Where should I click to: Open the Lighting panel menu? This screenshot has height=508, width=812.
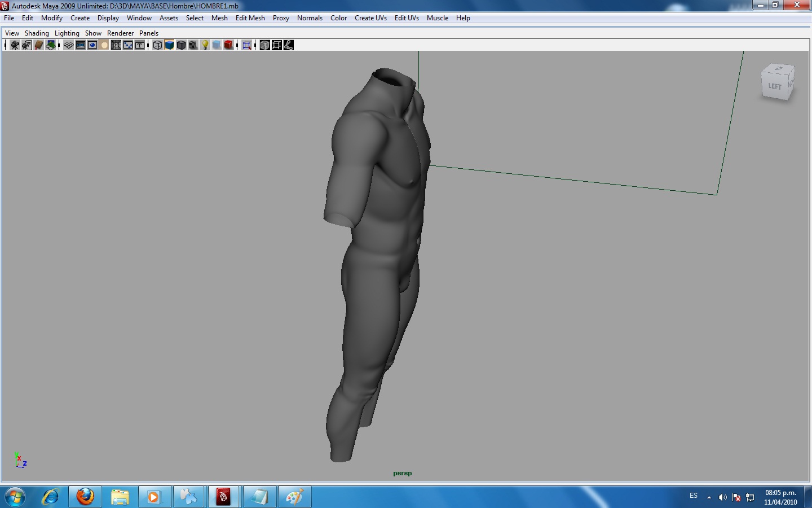point(67,33)
